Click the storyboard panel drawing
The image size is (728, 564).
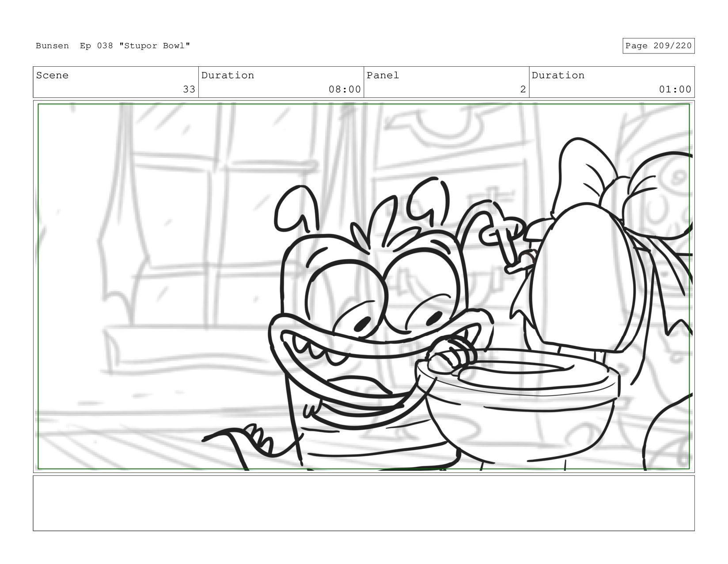364,286
